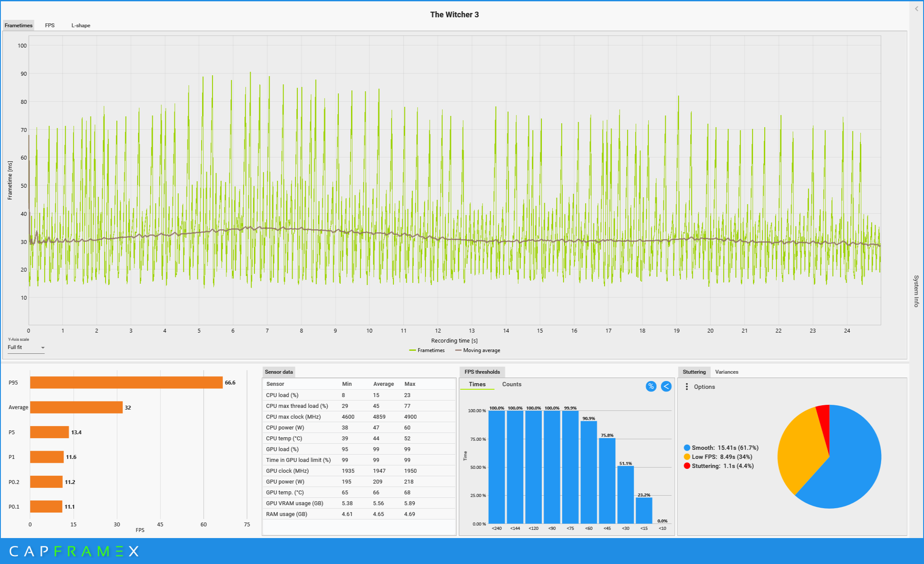The image size is (924, 564).
Task: Switch to the FPS tab
Action: pos(50,26)
